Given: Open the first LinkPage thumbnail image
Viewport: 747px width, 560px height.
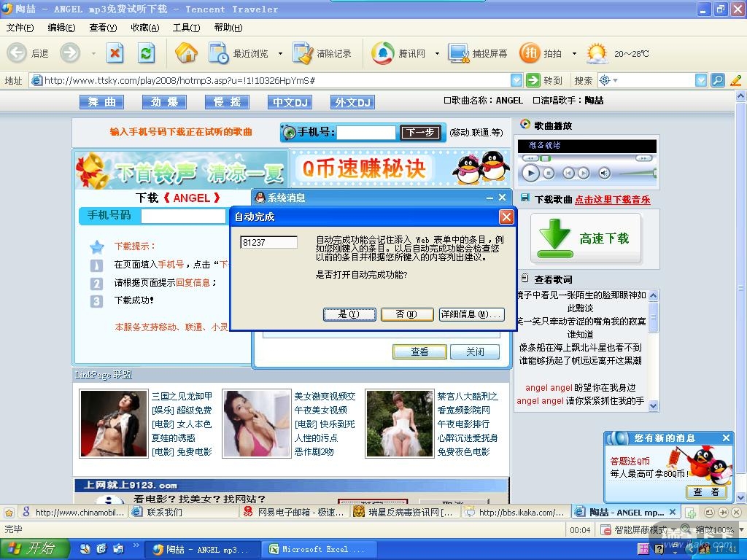Looking at the screenshot, I should 114,424.
